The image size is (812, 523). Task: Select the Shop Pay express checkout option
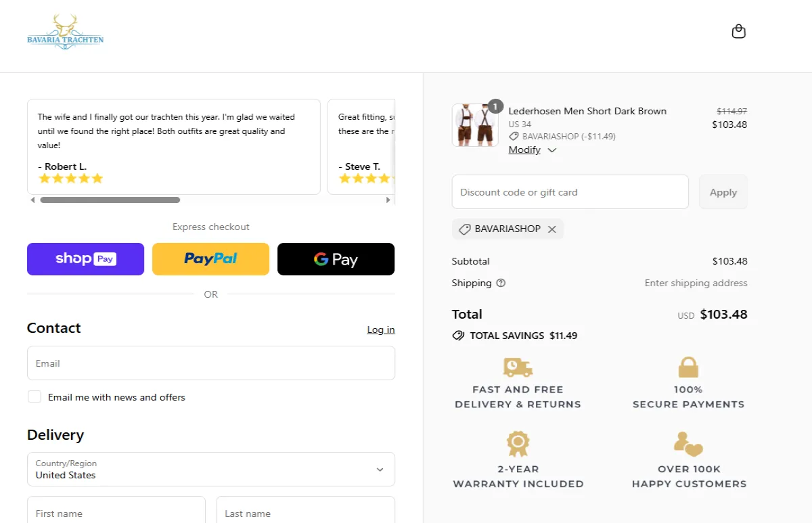[x=85, y=258]
